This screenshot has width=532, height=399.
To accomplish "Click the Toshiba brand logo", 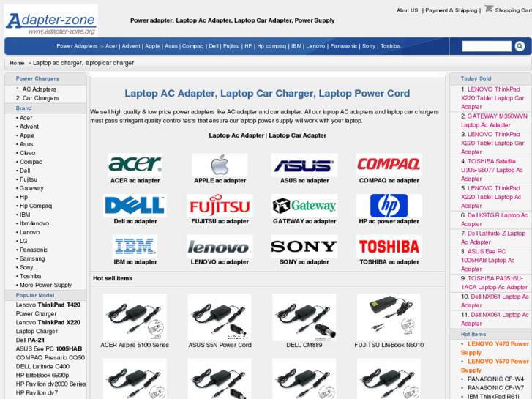I will click(389, 246).
